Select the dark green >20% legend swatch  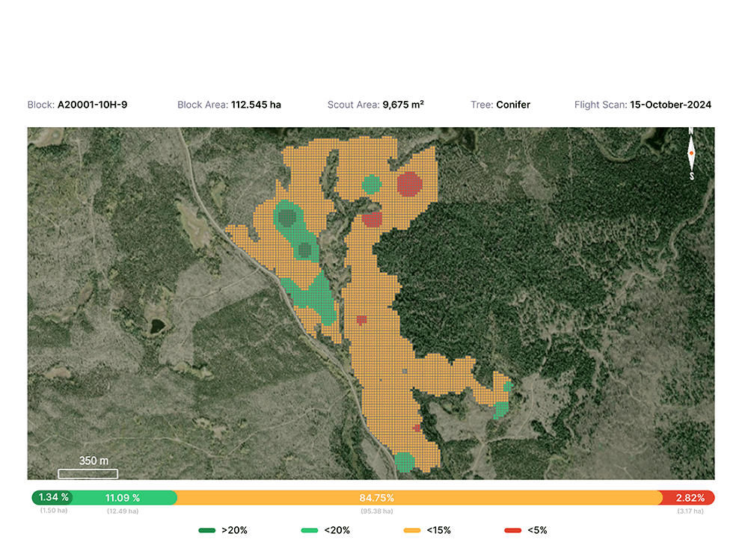pos(207,530)
